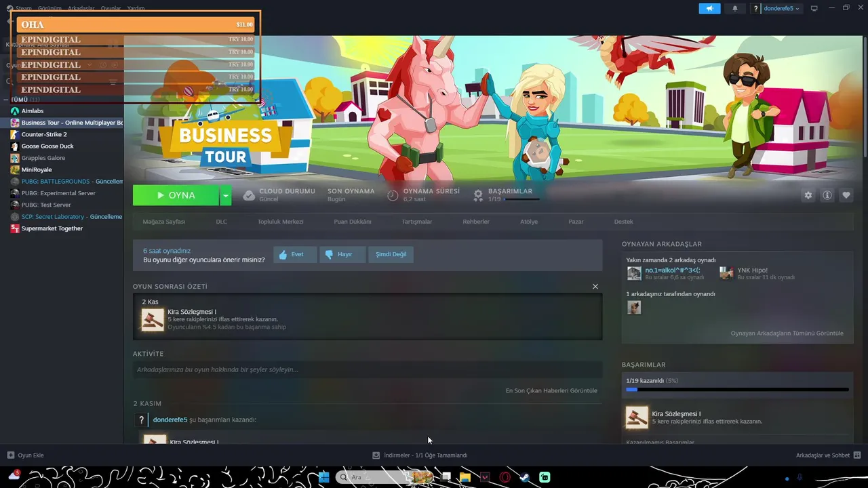Image resolution: width=868 pixels, height=488 pixels.
Task: Click the Şimdi Değil button
Action: 391,254
